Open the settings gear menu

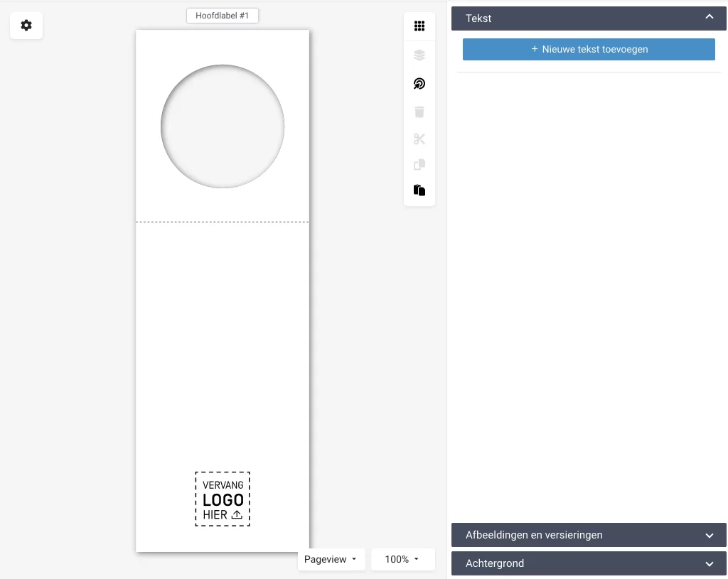tap(26, 26)
